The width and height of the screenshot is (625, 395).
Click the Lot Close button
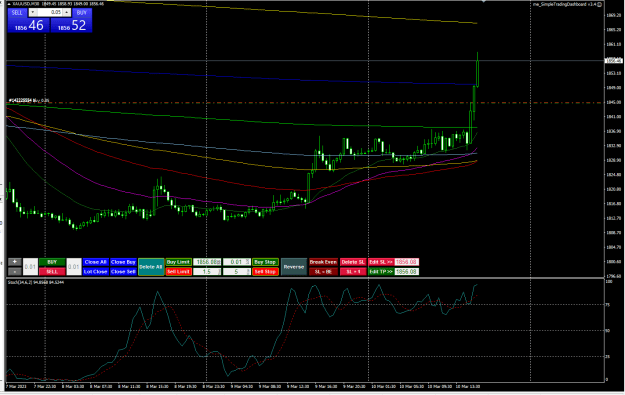(x=96, y=271)
